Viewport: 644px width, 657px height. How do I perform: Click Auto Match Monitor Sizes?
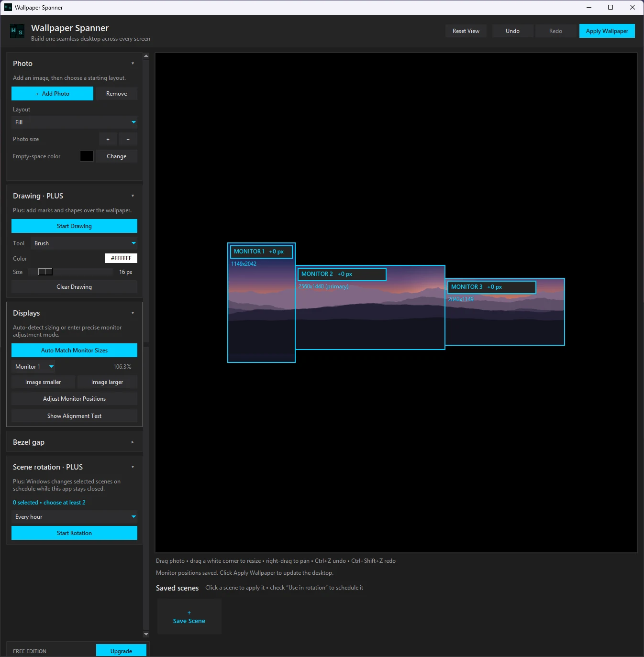[74, 350]
